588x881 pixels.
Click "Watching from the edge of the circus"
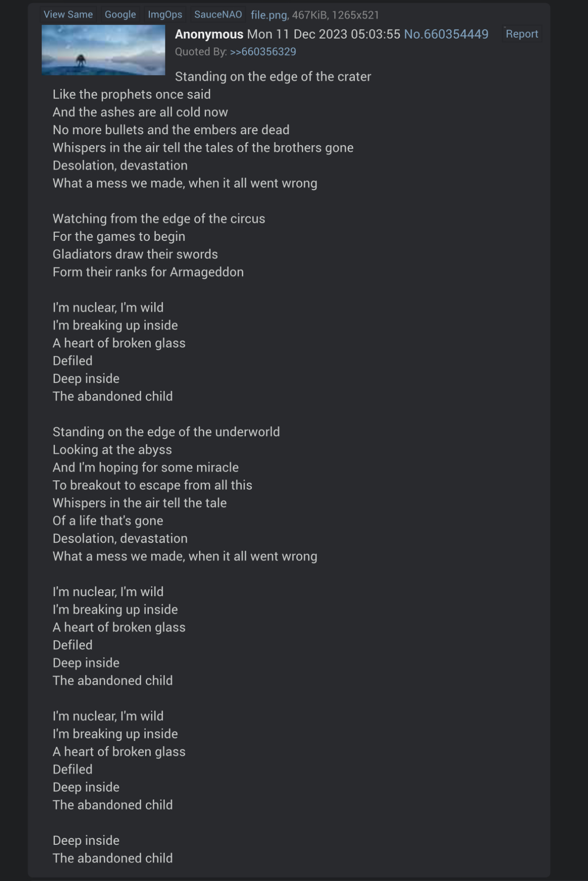pyautogui.click(x=158, y=218)
